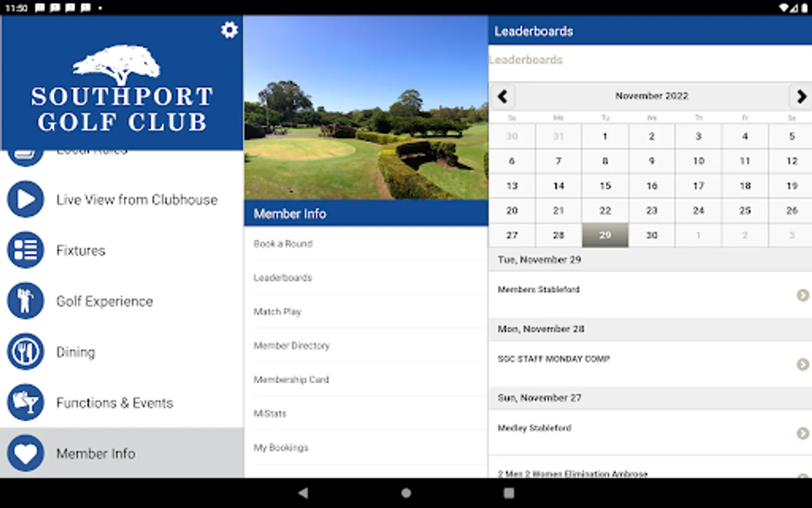The image size is (812, 508).
Task: Select November 28 on calendar
Action: pos(558,235)
